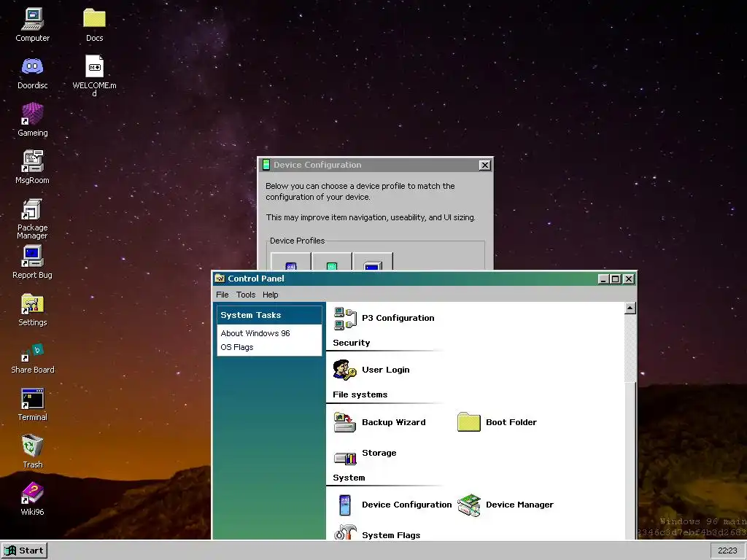Select the first device profile in Device Configuration
The width and height of the screenshot is (747, 560).
(290, 262)
